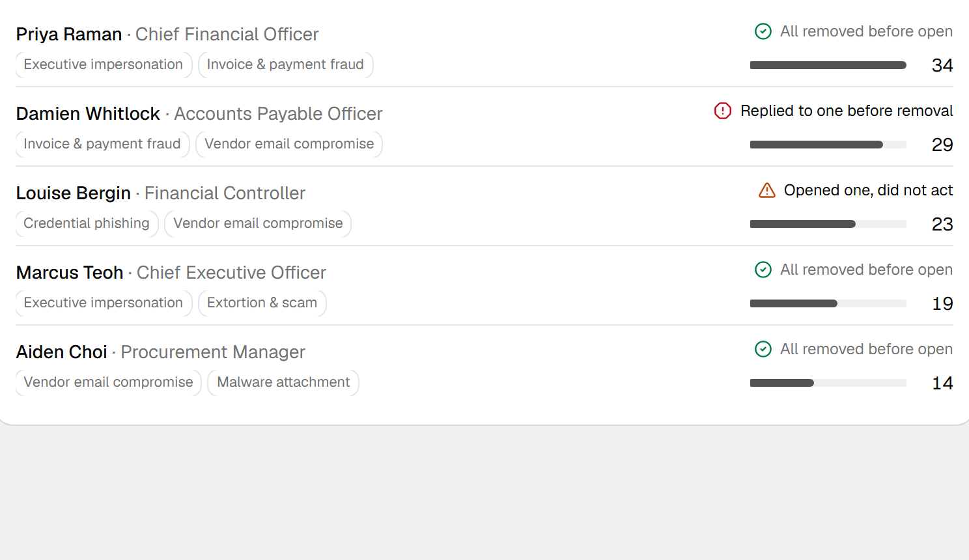
Task: Open Damien Whitlock's name link
Action: [x=88, y=113]
